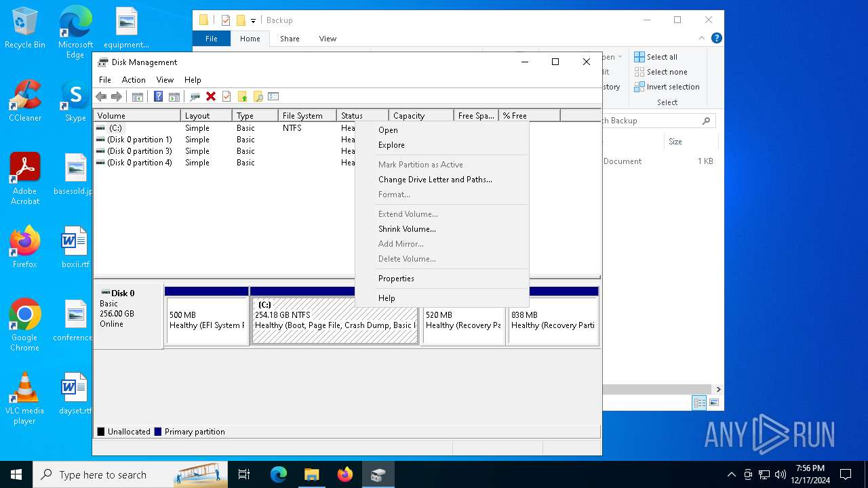Choose Explore from the context menu
Screen dimensions: 868x488
(441, 145)
